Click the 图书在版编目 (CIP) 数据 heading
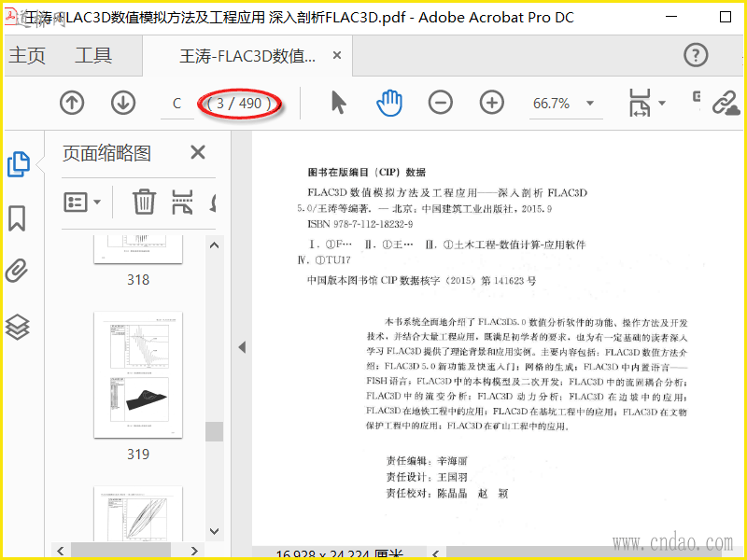This screenshot has width=747, height=560. click(366, 172)
